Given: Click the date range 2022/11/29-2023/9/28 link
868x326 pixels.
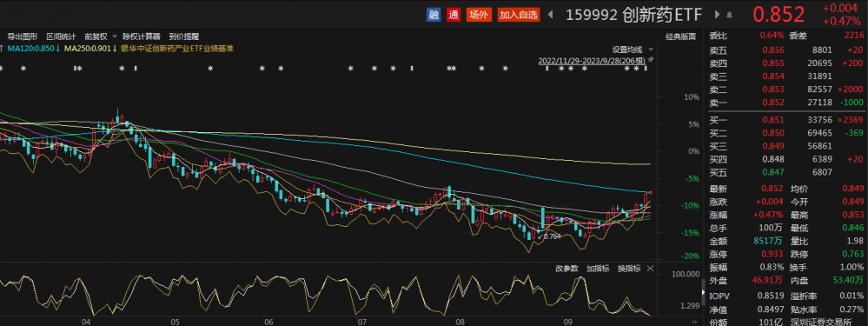Looking at the screenshot, I should [591, 60].
